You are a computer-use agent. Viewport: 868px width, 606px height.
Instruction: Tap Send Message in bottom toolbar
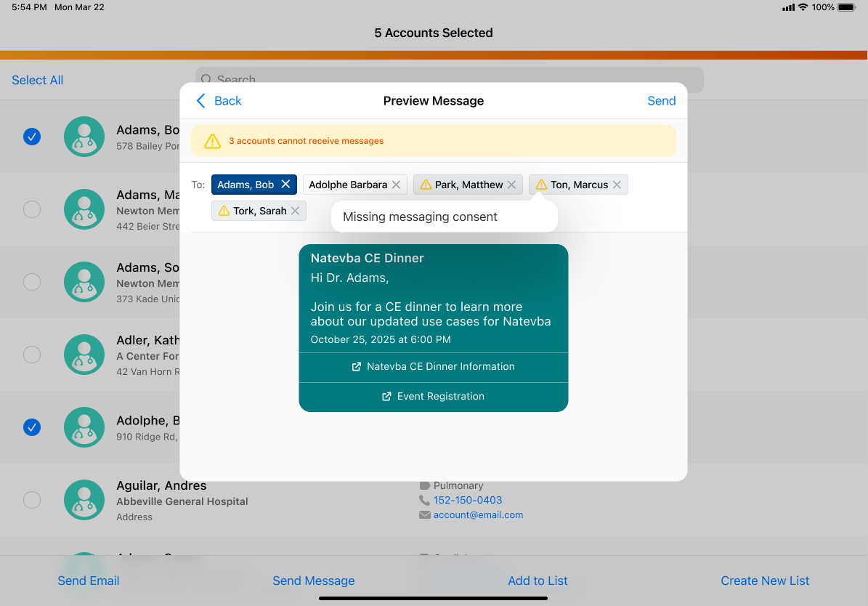point(313,581)
